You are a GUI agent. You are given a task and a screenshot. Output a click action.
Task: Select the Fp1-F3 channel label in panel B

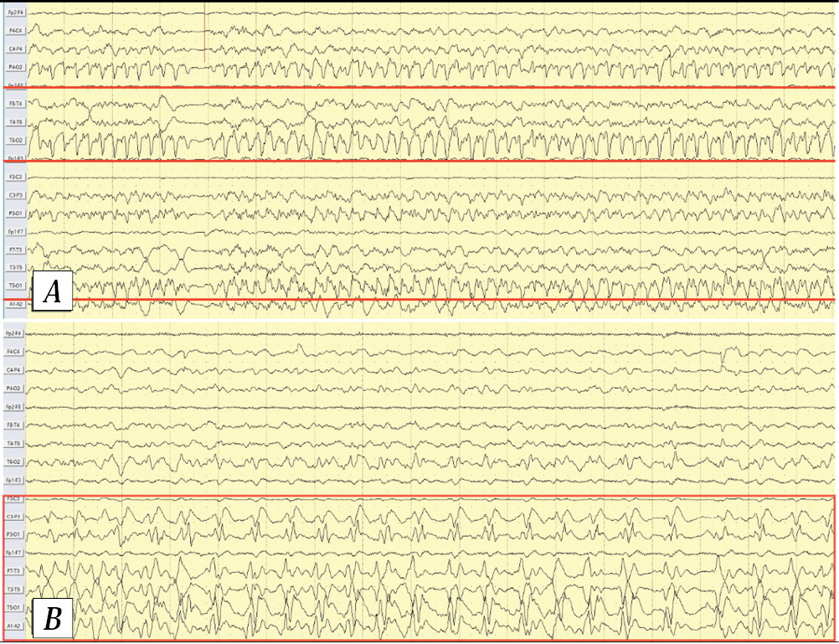coord(16,480)
